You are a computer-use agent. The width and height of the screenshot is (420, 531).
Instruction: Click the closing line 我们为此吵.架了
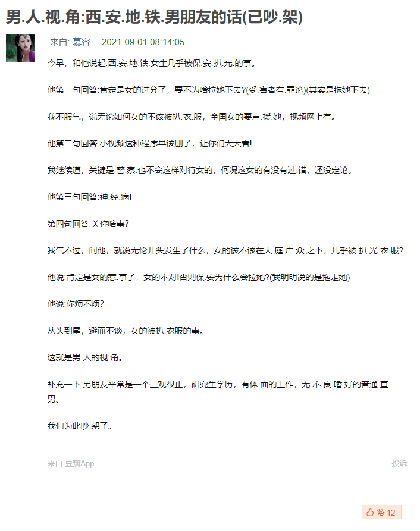80,426
